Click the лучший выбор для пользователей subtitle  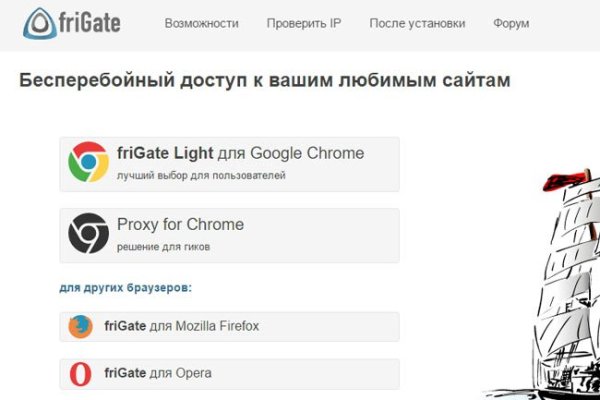point(201,176)
